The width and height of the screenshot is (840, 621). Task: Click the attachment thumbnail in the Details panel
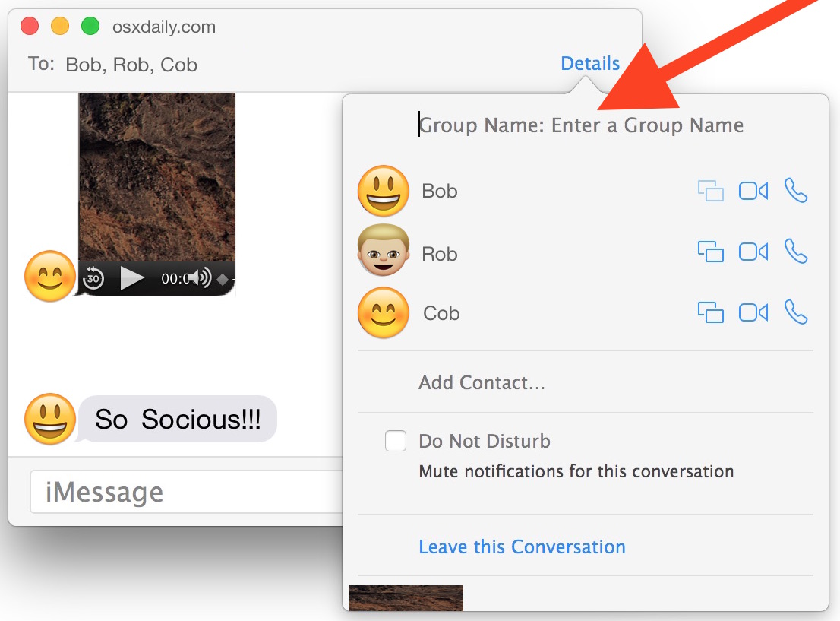406,598
